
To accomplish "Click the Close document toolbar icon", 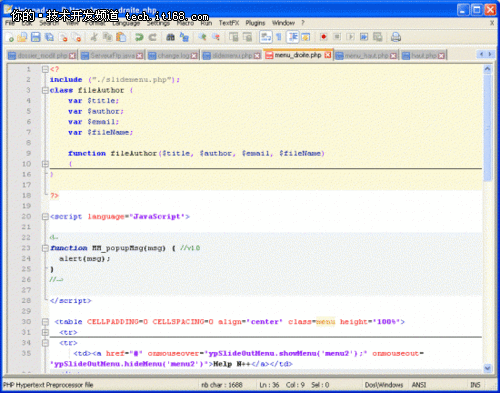I will pos(63,37).
